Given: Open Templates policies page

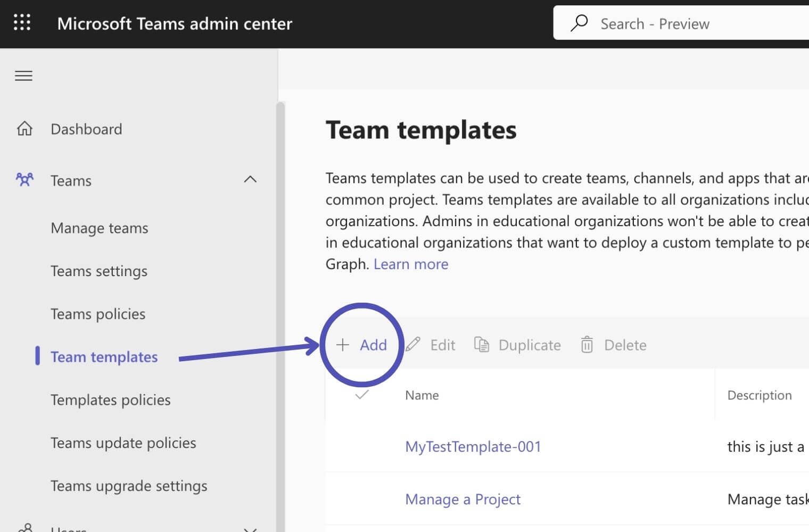Looking at the screenshot, I should coord(111,400).
